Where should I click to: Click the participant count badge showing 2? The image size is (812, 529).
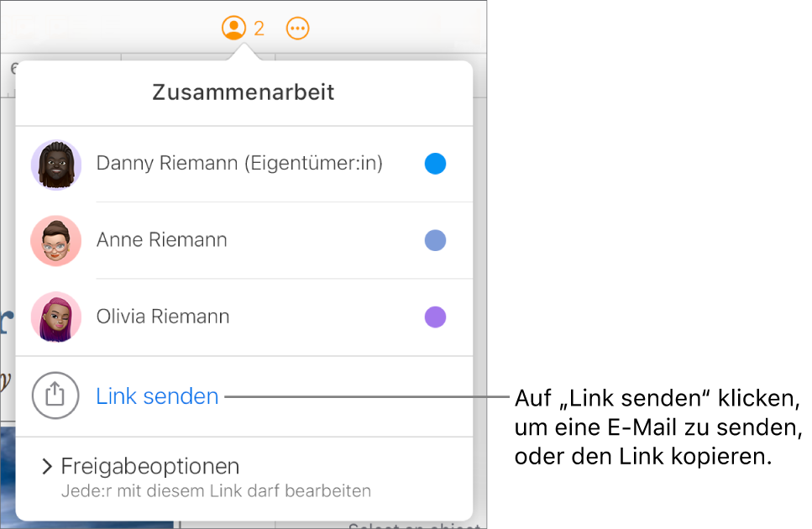click(259, 27)
